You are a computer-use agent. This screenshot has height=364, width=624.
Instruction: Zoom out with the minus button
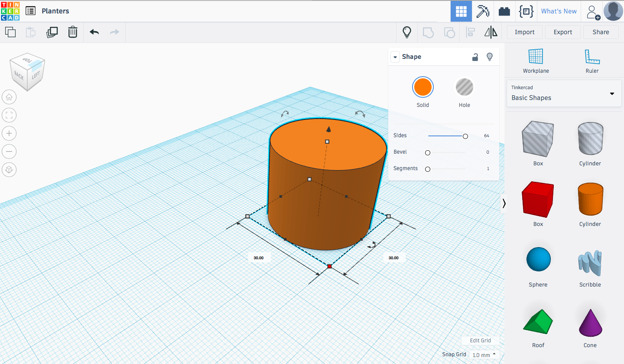tap(9, 151)
